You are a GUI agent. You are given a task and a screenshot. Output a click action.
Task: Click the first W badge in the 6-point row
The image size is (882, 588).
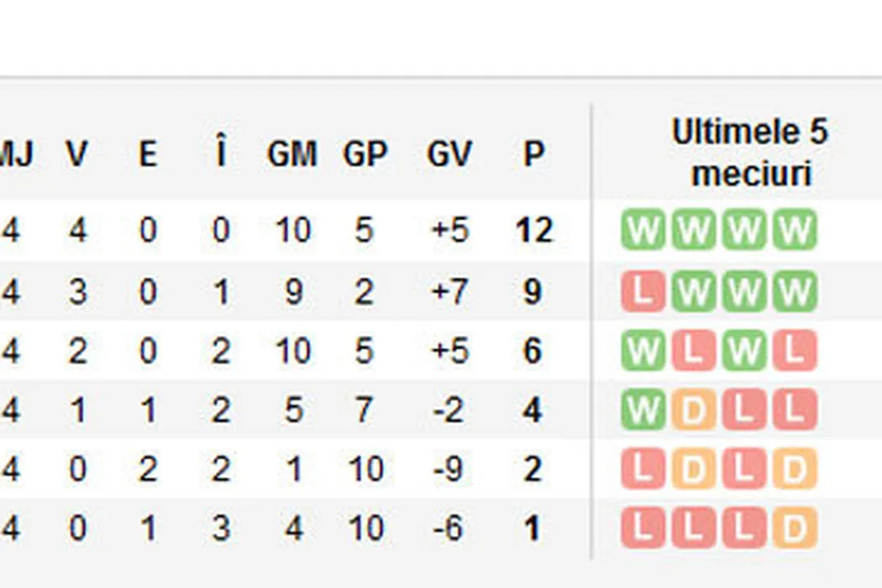point(643,351)
